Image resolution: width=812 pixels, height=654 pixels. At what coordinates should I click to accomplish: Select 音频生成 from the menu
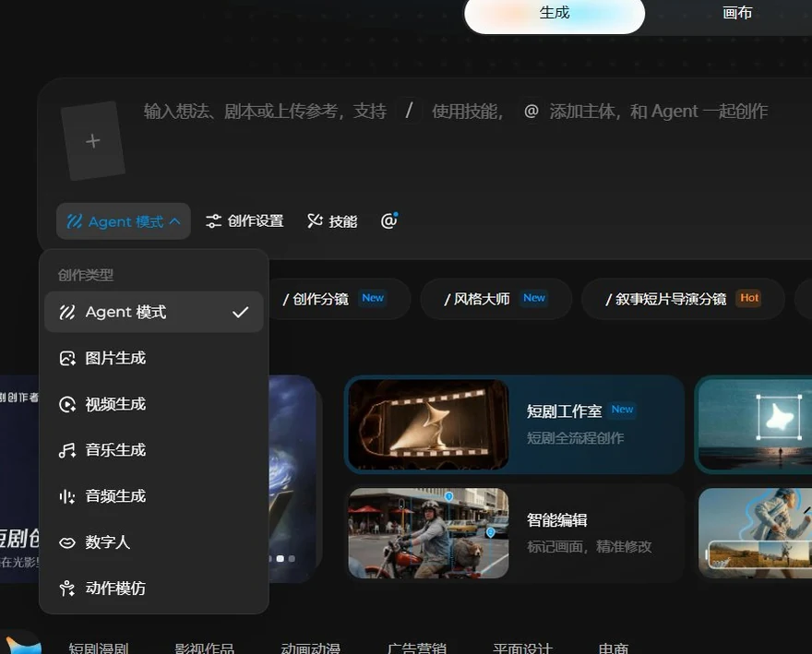coord(154,496)
